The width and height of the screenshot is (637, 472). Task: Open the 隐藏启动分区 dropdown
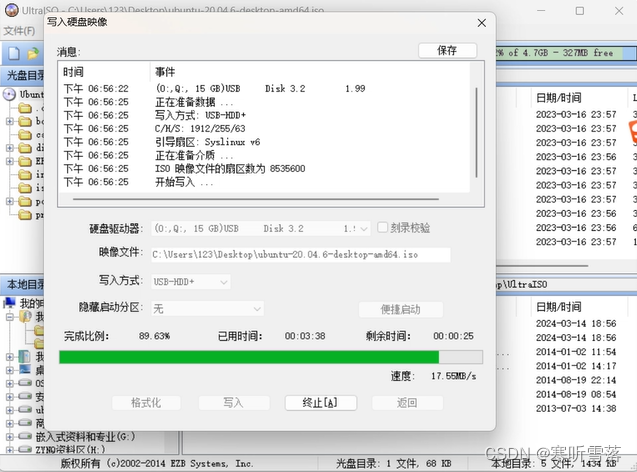(257, 309)
